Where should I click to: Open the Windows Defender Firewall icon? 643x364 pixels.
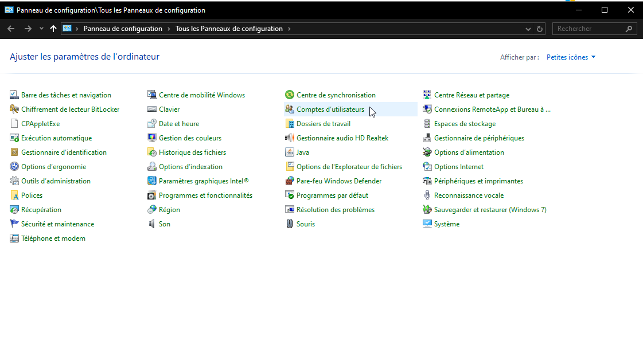[290, 181]
